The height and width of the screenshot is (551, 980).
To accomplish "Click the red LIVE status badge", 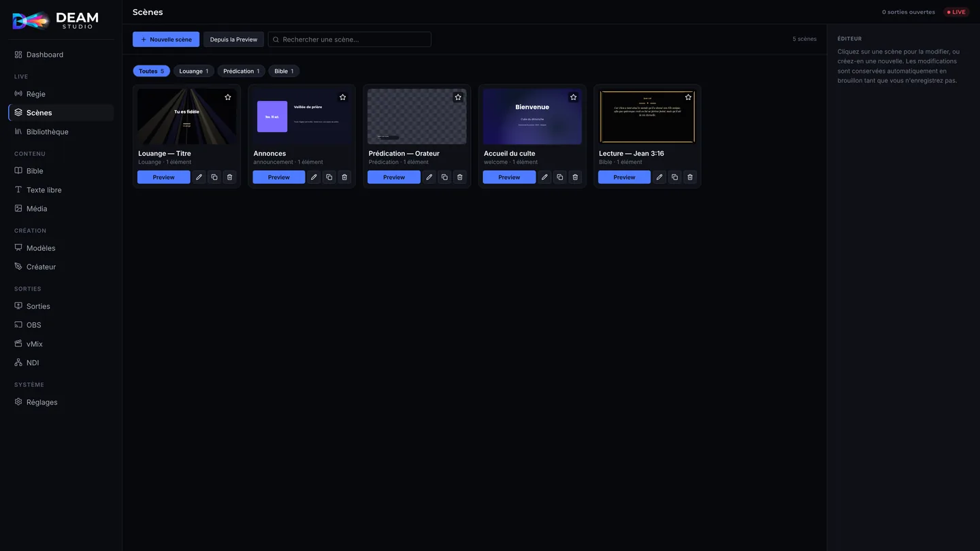I will point(956,12).
